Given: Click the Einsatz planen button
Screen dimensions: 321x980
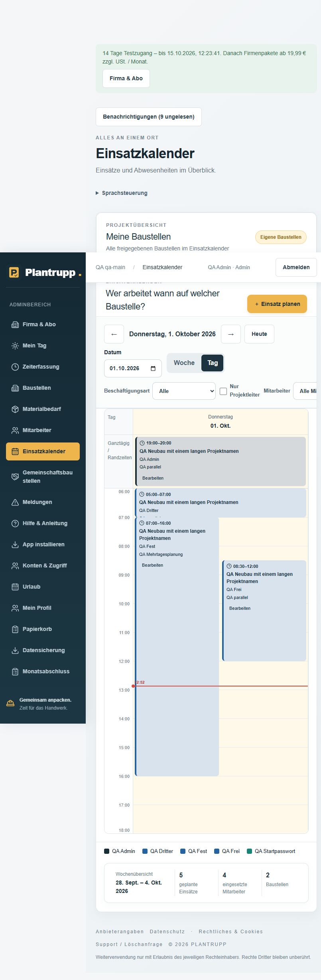Looking at the screenshot, I should click(277, 304).
